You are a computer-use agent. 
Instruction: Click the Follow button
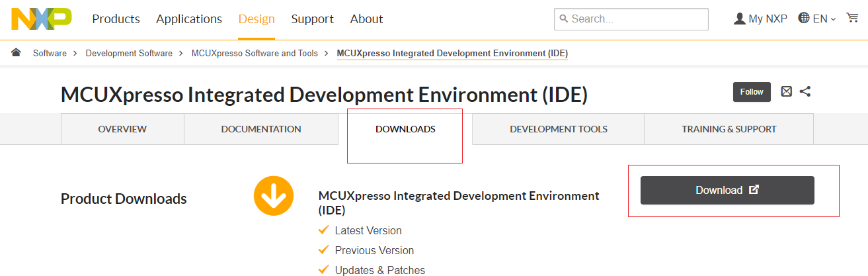[x=752, y=92]
